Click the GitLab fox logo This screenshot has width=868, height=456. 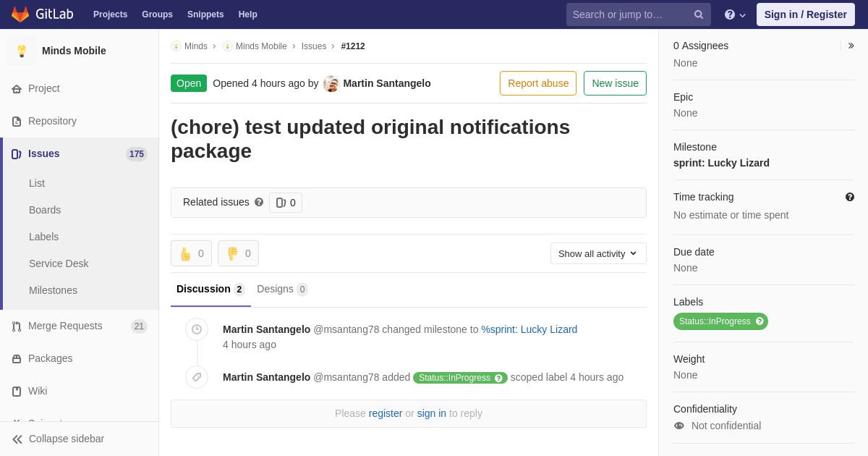pos(20,14)
